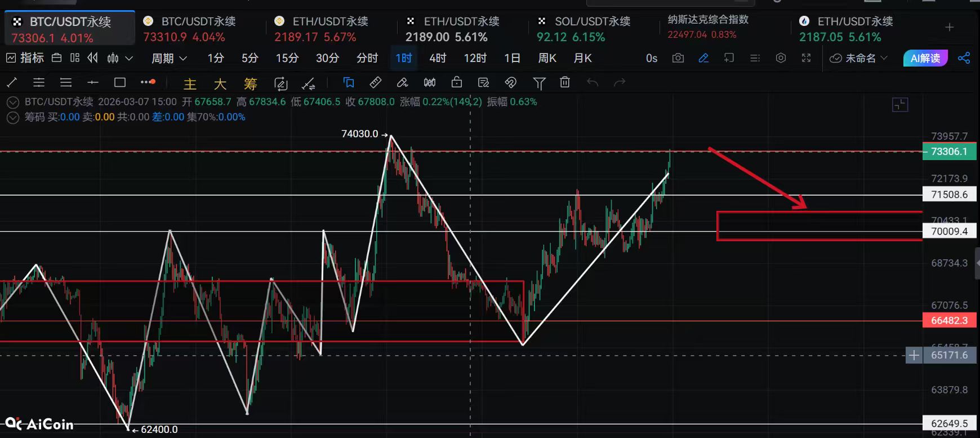
Task: Open the 周期 period dropdown
Action: coord(169,58)
